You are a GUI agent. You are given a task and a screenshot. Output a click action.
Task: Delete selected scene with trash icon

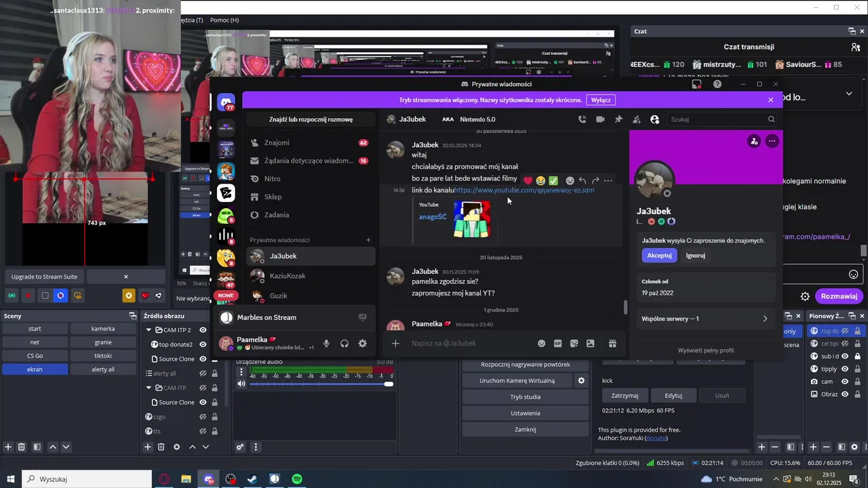pos(22,447)
